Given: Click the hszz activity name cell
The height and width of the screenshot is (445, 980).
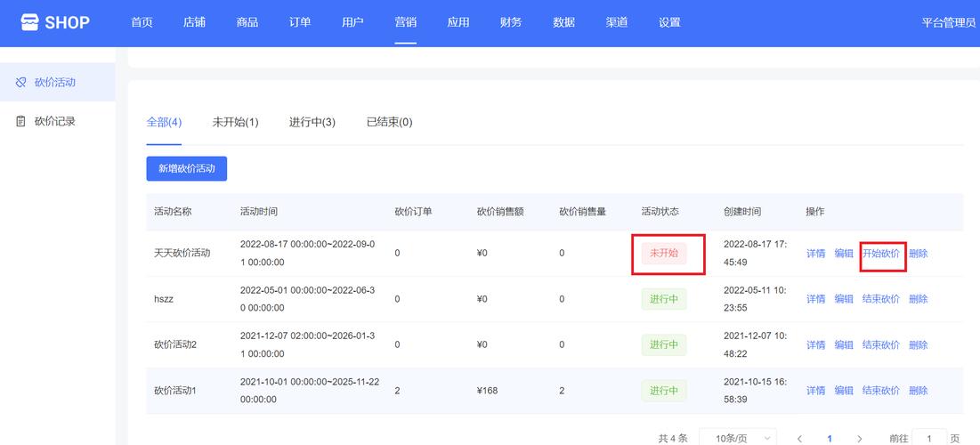Looking at the screenshot, I should pos(164,299).
